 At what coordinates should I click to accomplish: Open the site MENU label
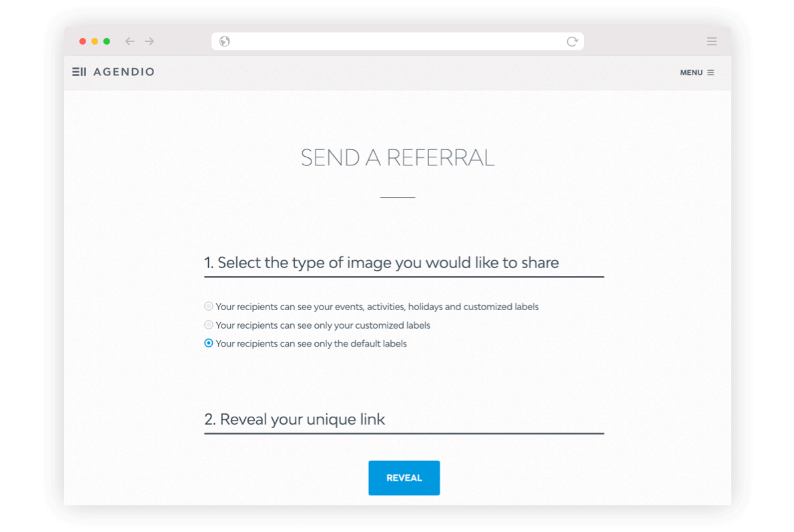coord(691,73)
